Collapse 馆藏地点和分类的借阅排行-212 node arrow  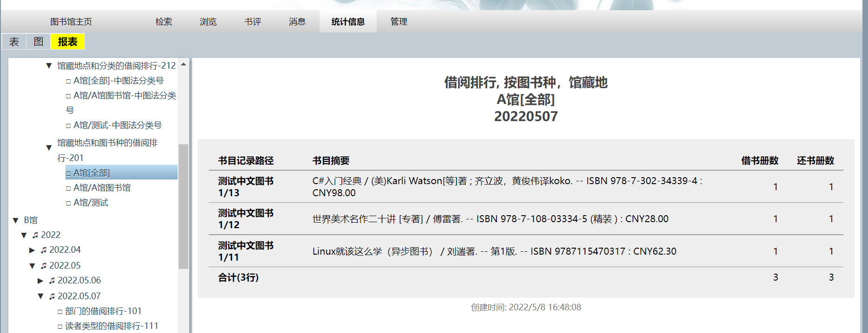tap(49, 66)
